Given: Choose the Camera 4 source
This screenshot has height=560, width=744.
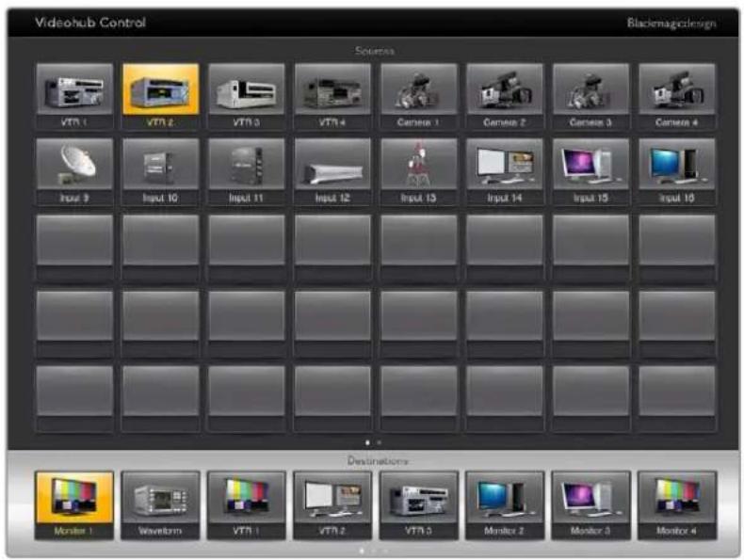Looking at the screenshot, I should 676,96.
